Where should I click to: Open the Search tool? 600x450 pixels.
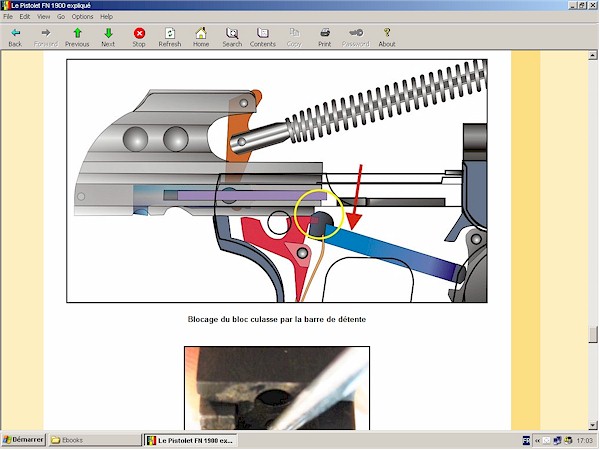pyautogui.click(x=232, y=37)
